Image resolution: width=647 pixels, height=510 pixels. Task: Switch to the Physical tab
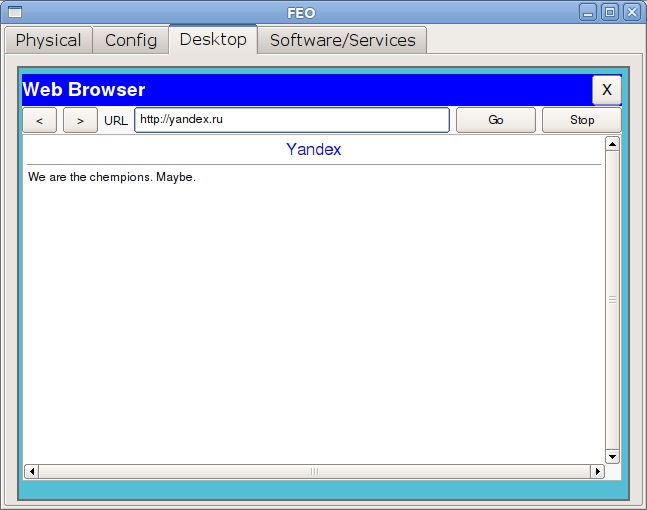coord(48,40)
